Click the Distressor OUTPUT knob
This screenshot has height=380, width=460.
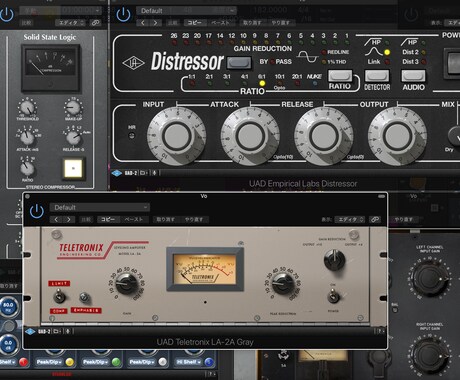pos(397,136)
